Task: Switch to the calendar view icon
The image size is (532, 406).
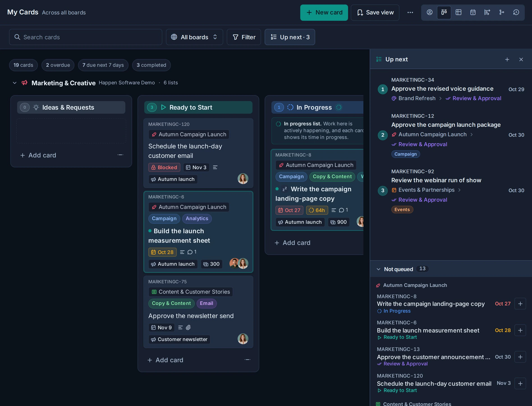Action: click(x=472, y=12)
